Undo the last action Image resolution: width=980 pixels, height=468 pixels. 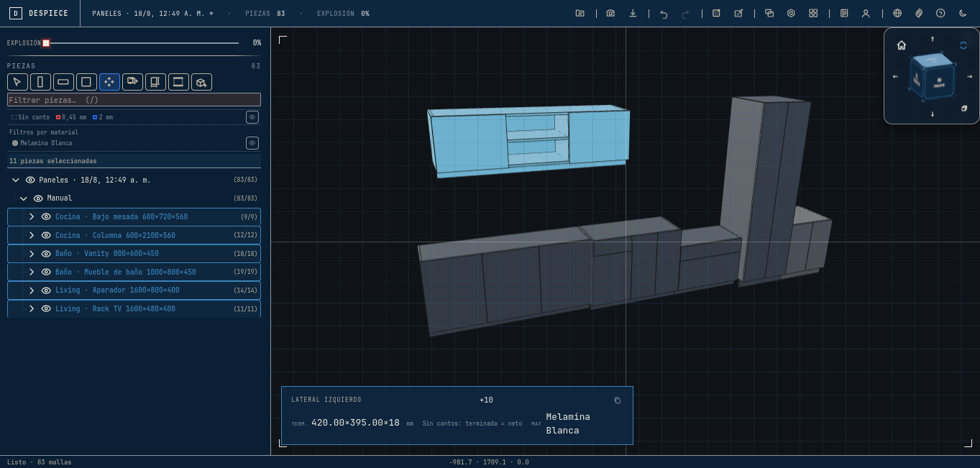click(664, 13)
